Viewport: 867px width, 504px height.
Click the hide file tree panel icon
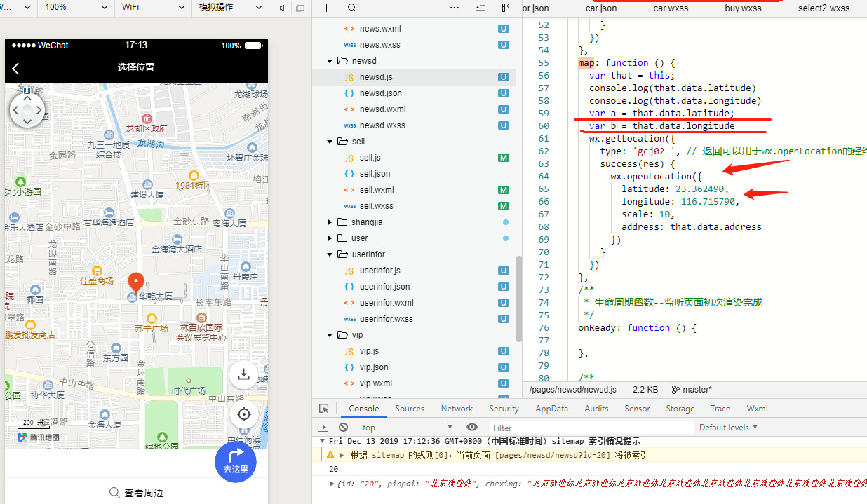(x=506, y=8)
